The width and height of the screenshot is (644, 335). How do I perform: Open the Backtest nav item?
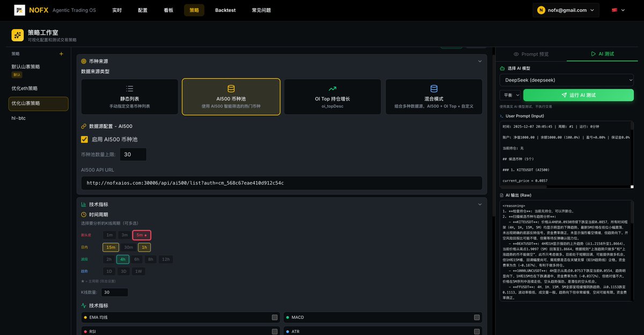tap(225, 10)
